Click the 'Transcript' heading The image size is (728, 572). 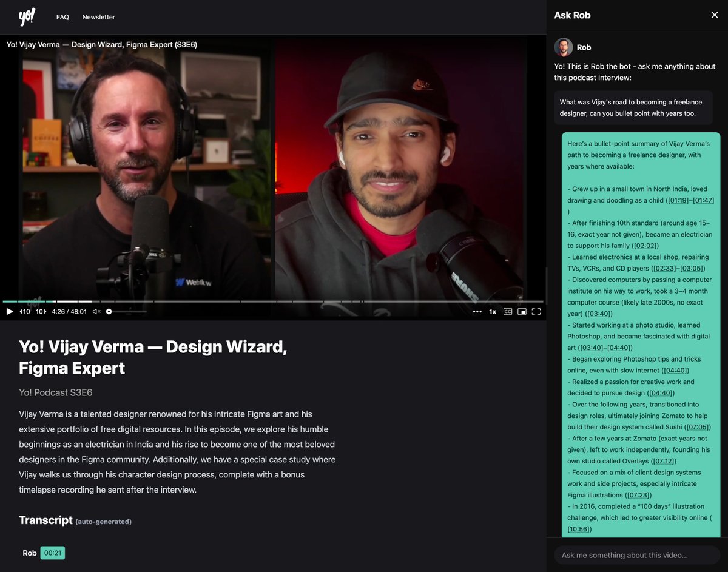tap(45, 520)
